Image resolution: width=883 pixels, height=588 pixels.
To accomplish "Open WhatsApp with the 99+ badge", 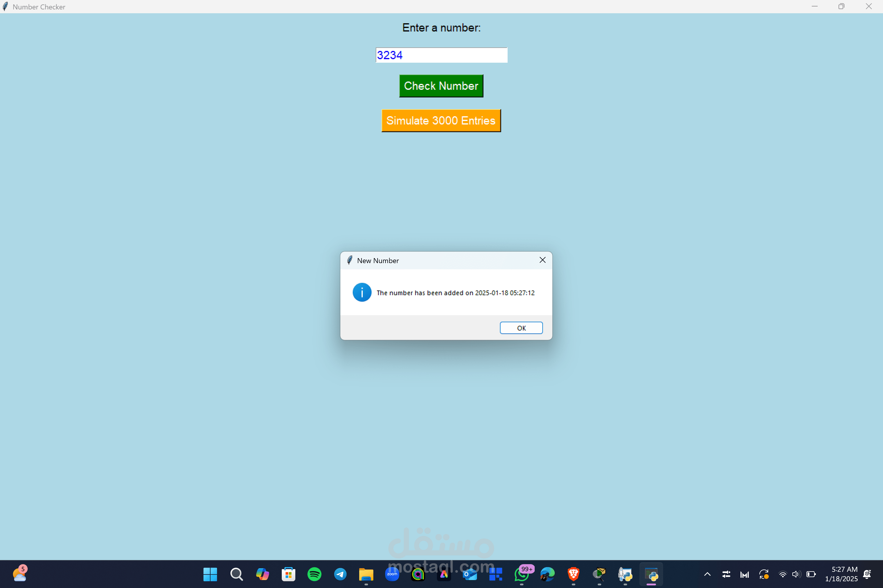I will (521, 574).
